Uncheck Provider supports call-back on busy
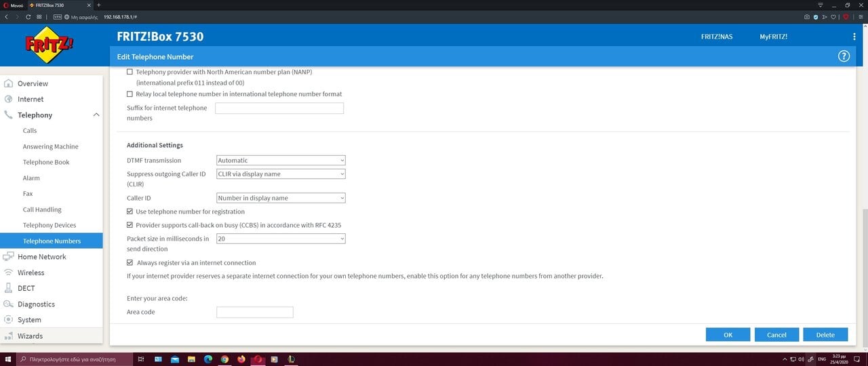 pos(130,225)
